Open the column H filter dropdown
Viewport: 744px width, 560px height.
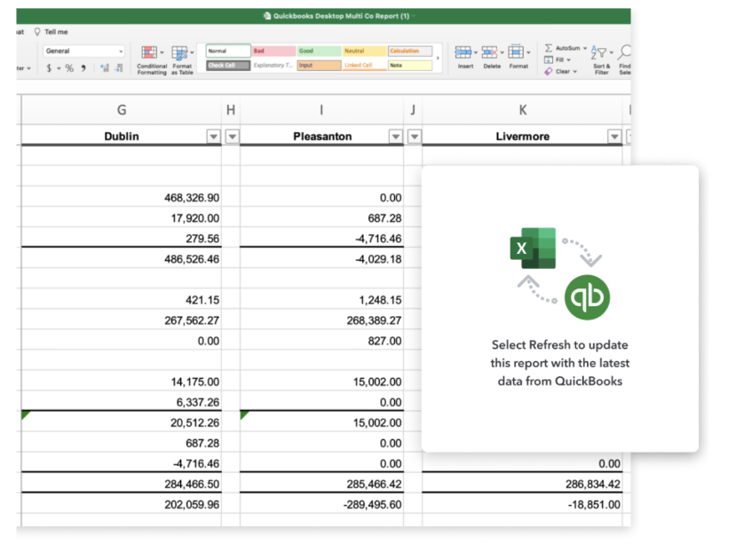click(232, 137)
